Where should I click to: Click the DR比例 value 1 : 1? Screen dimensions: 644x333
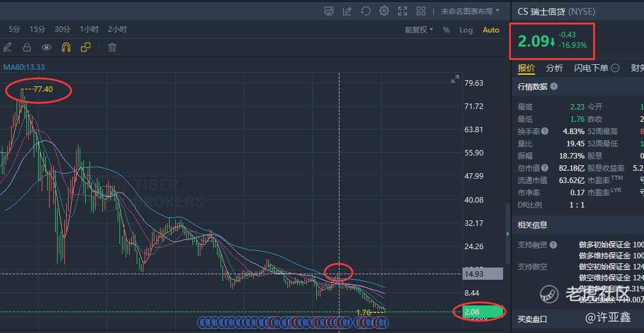coord(577,204)
